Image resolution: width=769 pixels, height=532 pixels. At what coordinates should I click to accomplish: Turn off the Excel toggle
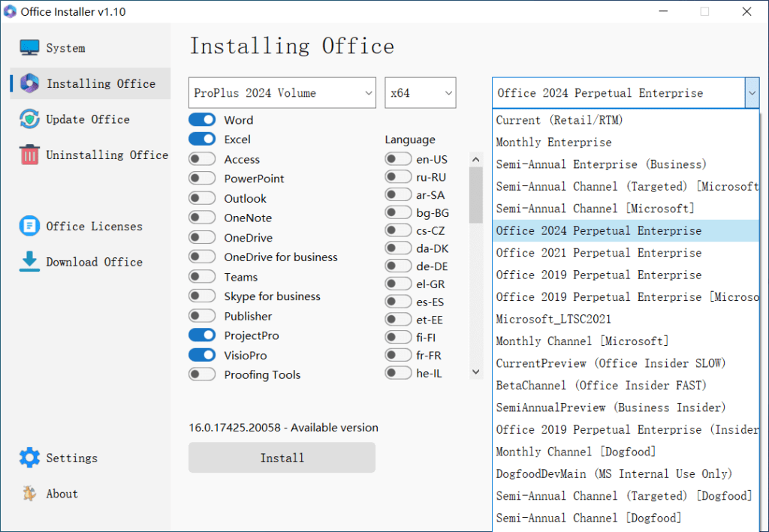202,139
